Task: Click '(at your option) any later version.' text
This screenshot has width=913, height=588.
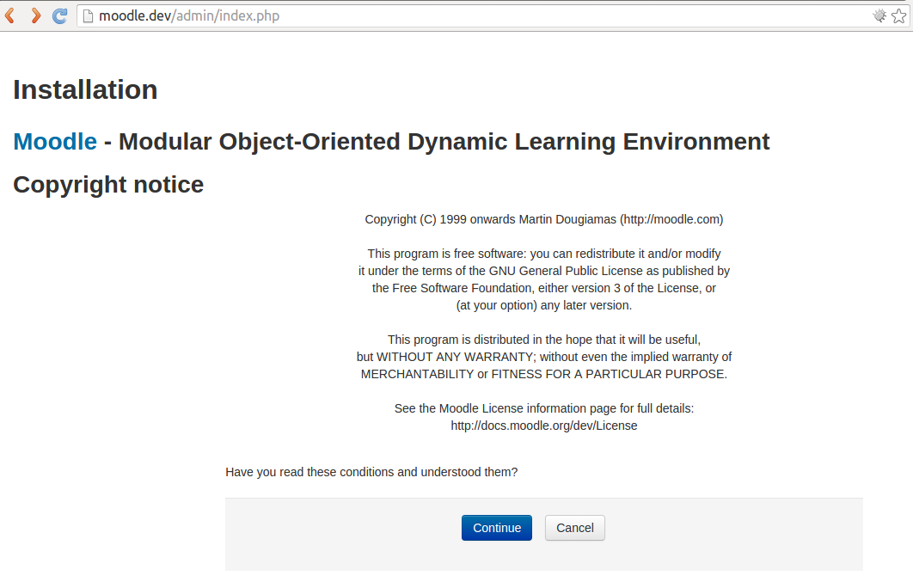Action: pyautogui.click(x=544, y=305)
